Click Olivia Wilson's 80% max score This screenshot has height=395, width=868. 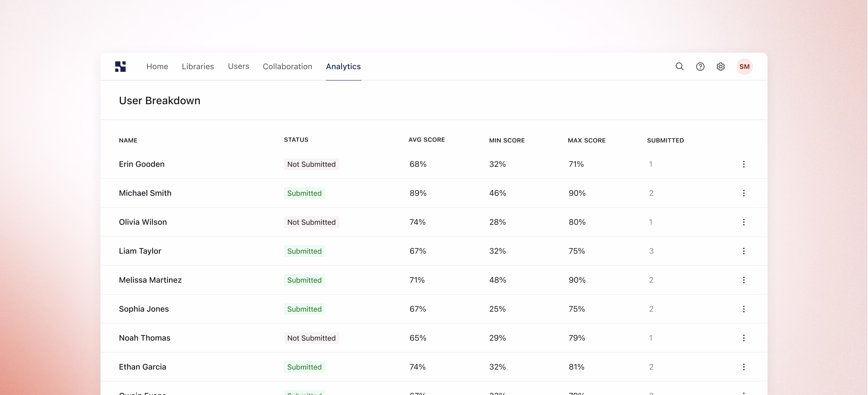click(x=577, y=222)
